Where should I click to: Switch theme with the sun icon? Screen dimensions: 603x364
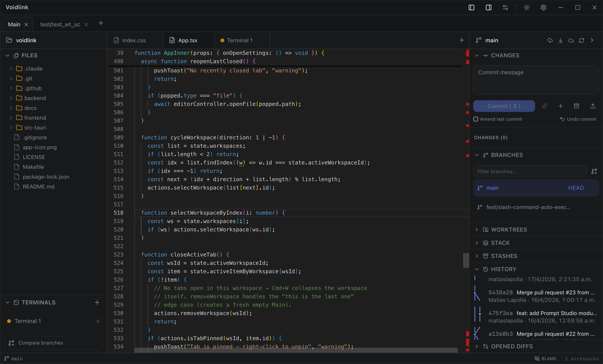click(527, 8)
